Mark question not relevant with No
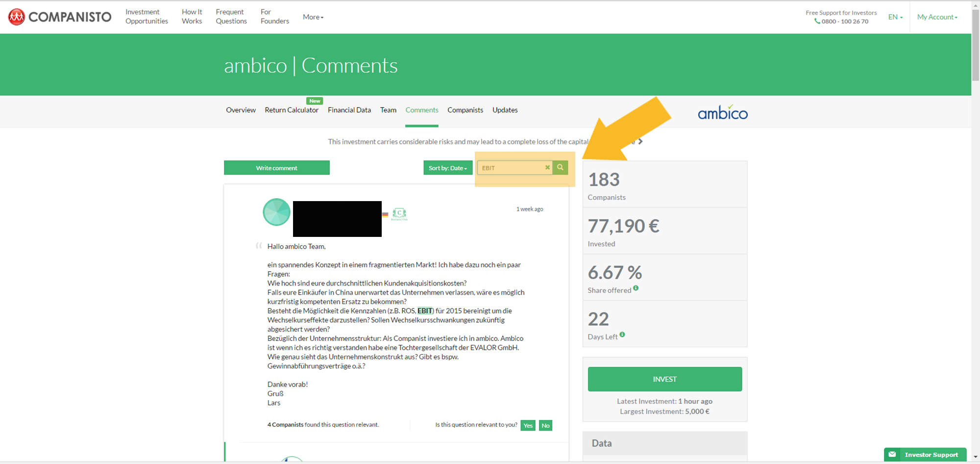The height and width of the screenshot is (464, 980). 545,425
